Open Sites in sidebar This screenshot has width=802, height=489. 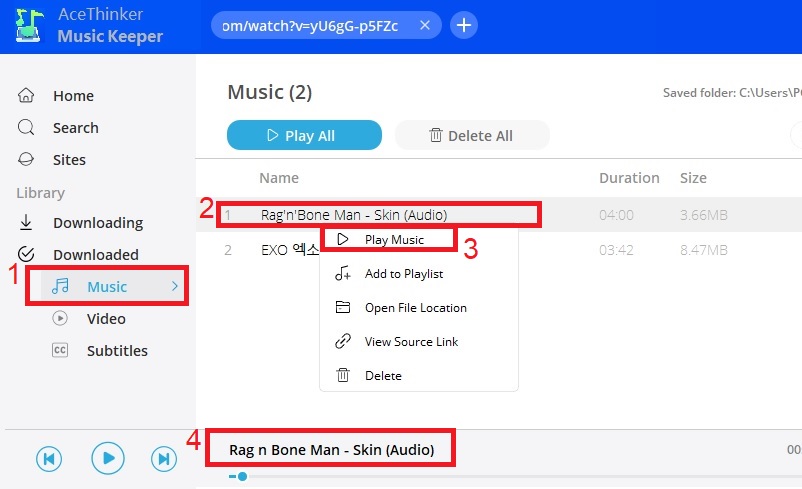point(69,160)
